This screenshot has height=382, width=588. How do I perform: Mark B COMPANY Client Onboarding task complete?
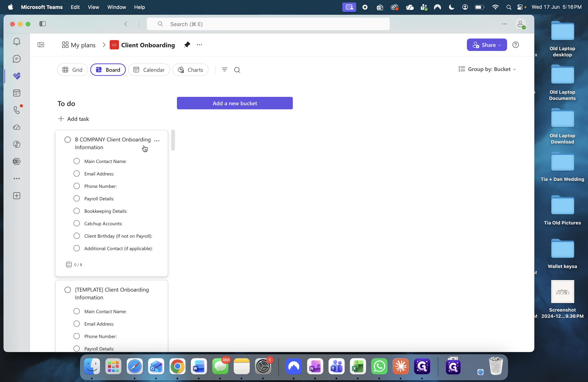(x=67, y=140)
